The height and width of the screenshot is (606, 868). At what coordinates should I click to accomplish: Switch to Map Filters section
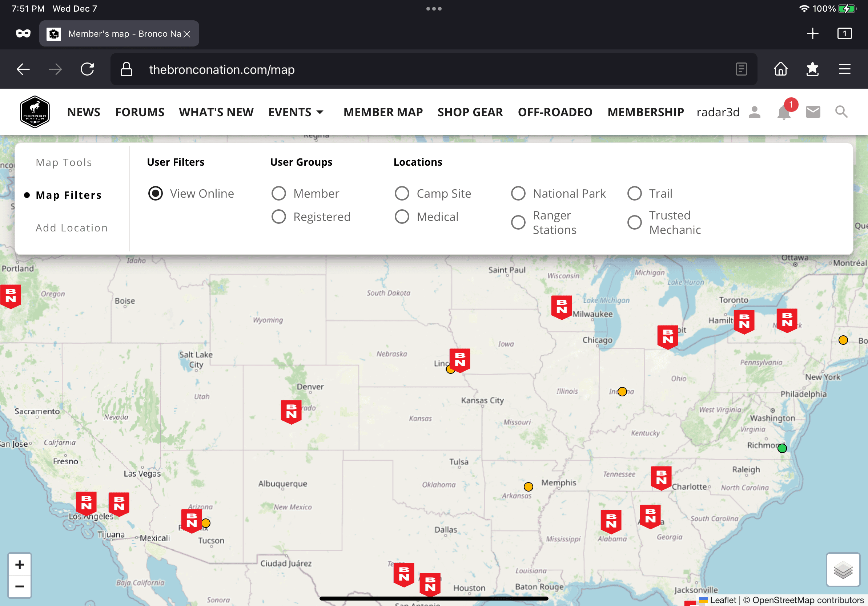pyautogui.click(x=68, y=195)
